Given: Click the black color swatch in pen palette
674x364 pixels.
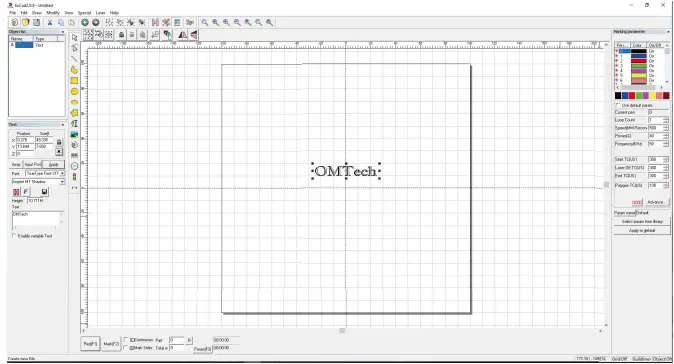Looking at the screenshot, I should (618, 95).
